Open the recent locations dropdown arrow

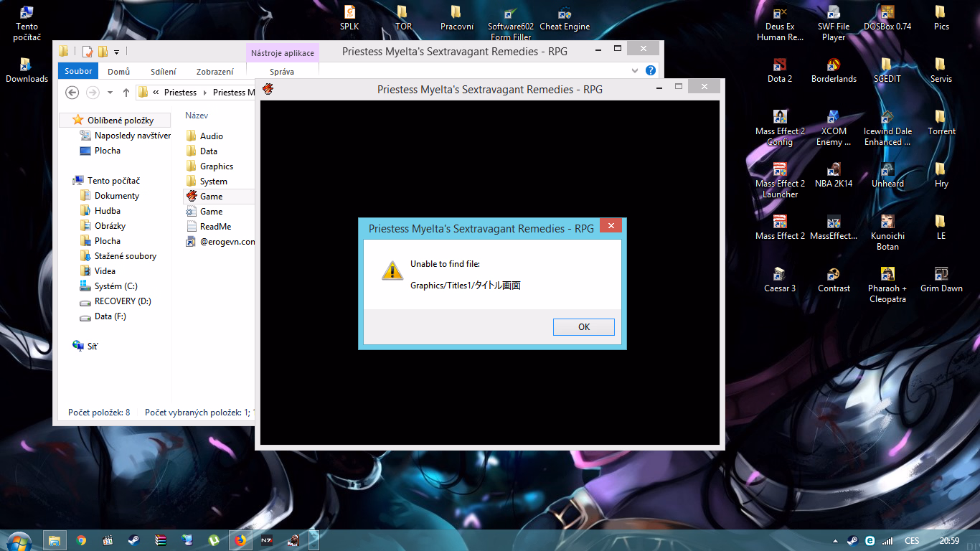pyautogui.click(x=110, y=93)
